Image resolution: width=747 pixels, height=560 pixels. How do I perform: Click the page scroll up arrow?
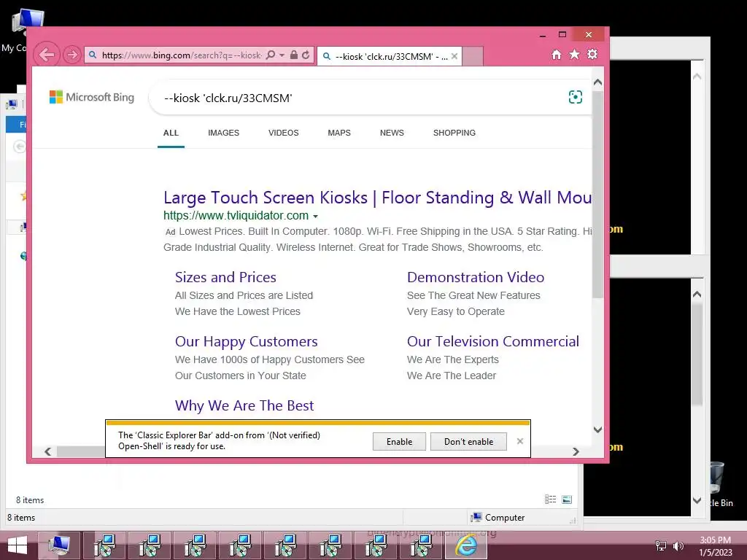[598, 82]
